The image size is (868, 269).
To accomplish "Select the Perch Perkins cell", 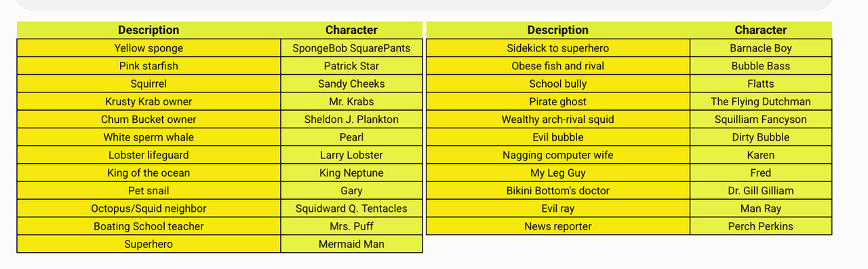I will point(761,226).
